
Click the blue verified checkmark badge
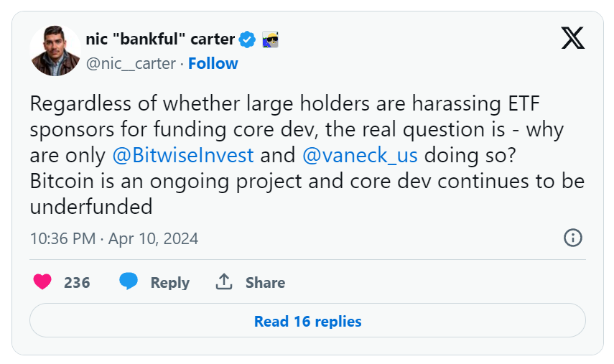247,39
